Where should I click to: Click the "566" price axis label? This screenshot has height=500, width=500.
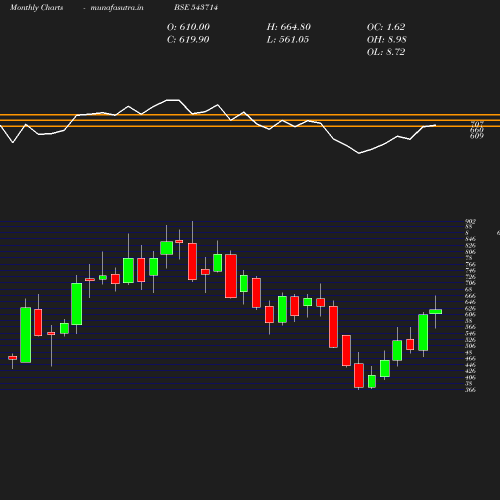pos(470,327)
